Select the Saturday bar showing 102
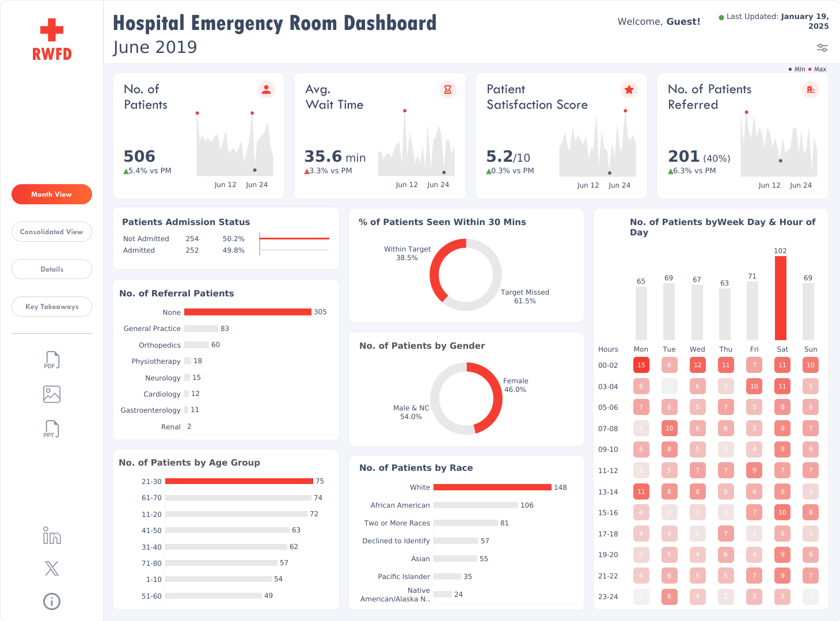 [781, 298]
